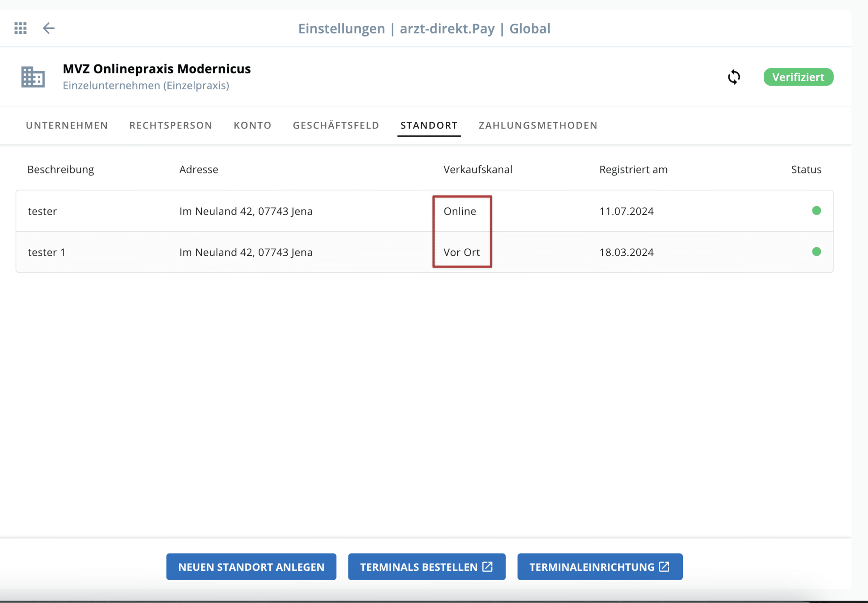This screenshot has height=603, width=868.
Task: Switch to the Unternehmen tab
Action: click(67, 126)
